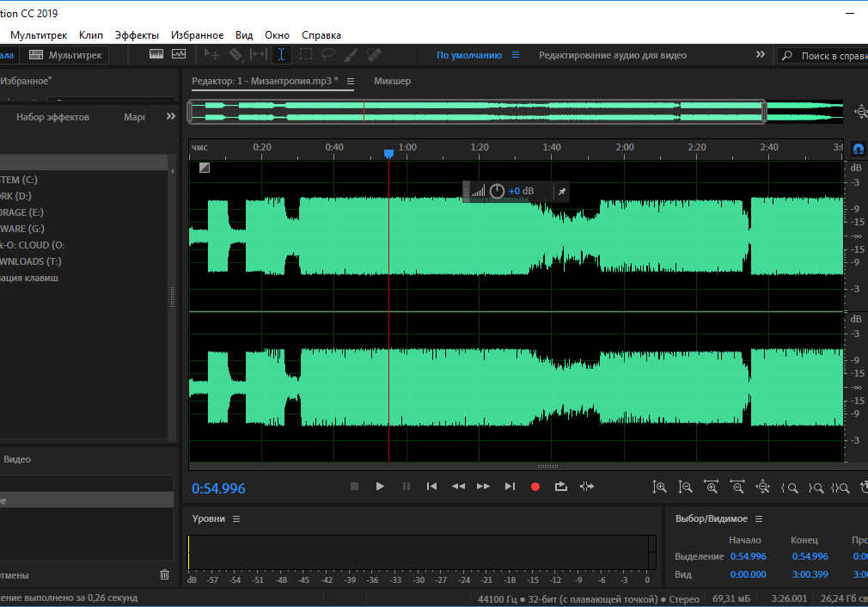Toggle headphone channel icon beside ruler
This screenshot has height=607, width=868.
(x=858, y=149)
